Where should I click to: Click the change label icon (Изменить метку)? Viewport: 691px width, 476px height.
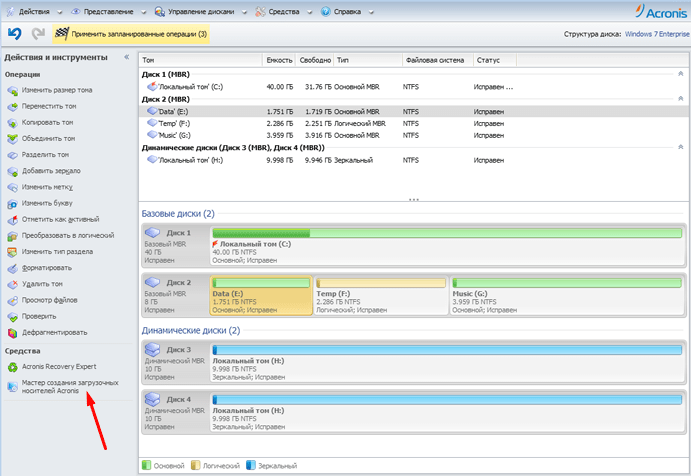point(12,187)
